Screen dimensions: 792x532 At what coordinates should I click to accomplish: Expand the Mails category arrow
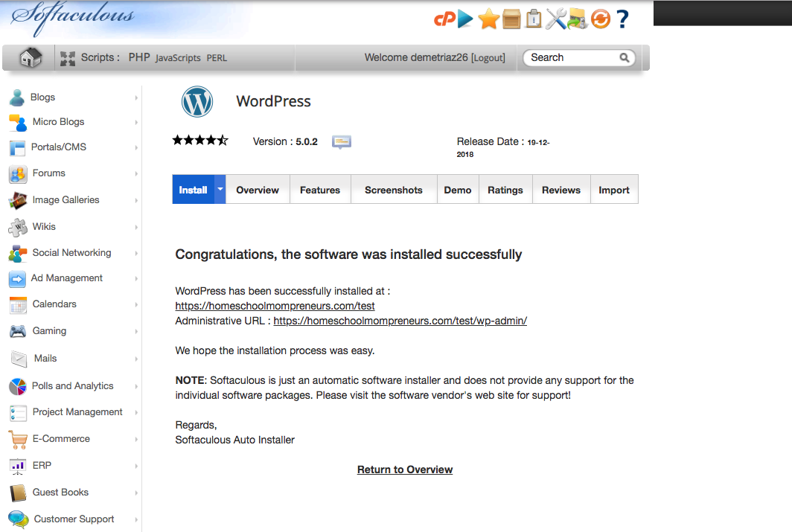[136, 359]
